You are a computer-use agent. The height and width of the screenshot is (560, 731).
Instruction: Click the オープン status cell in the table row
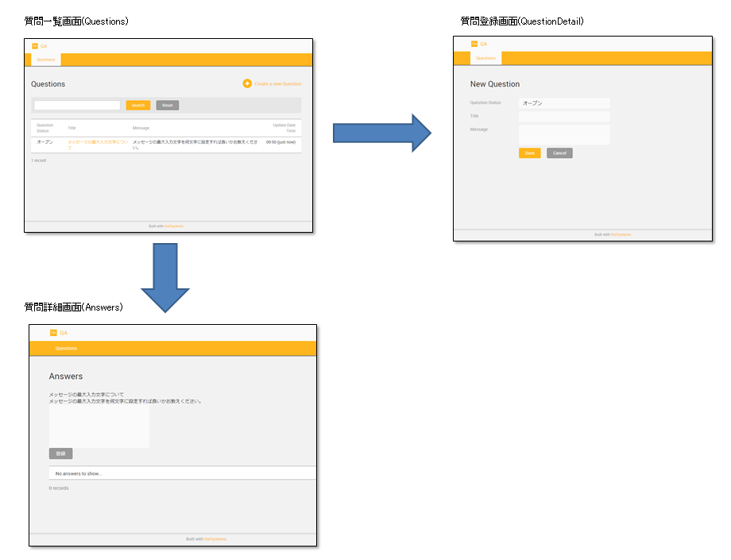click(44, 142)
